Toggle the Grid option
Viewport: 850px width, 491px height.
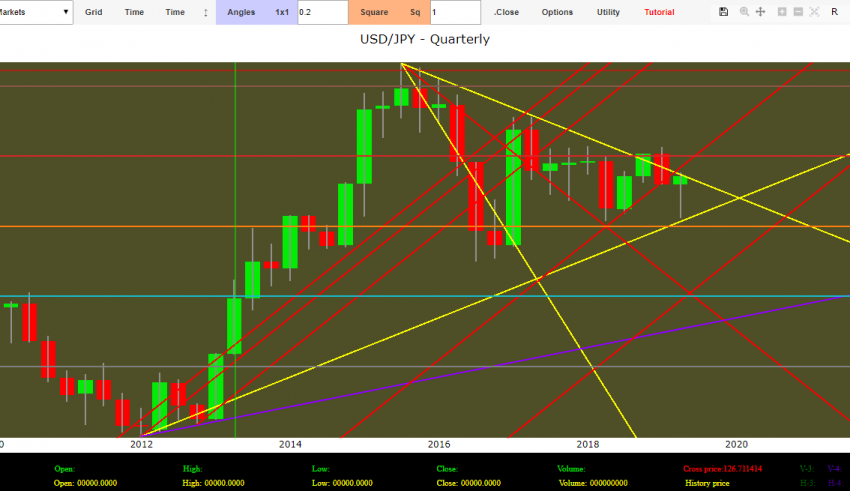coord(93,12)
